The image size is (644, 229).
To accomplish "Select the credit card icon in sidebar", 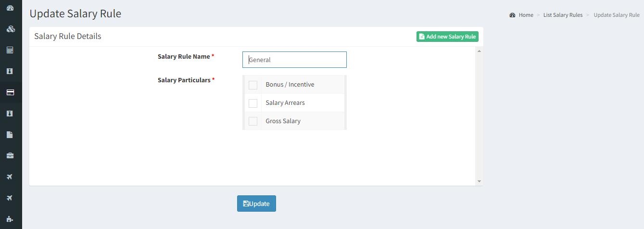I will (10, 92).
